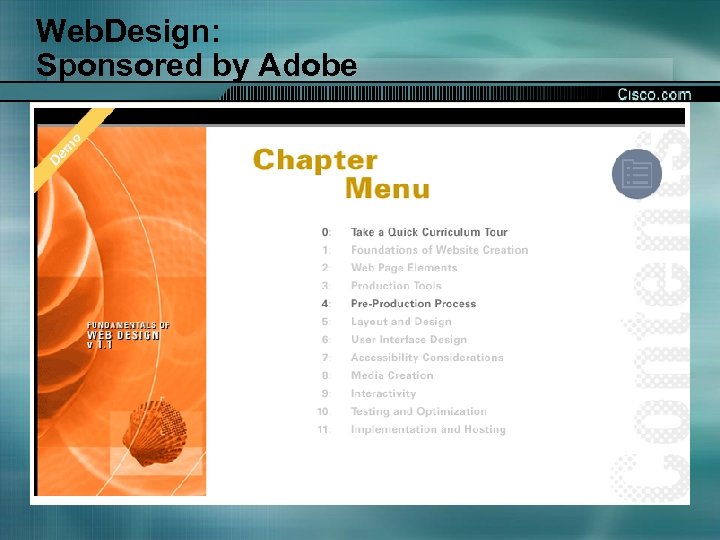Choose chapter 7 Accessibility Considerations
Viewport: 720px width, 540px height.
click(427, 357)
